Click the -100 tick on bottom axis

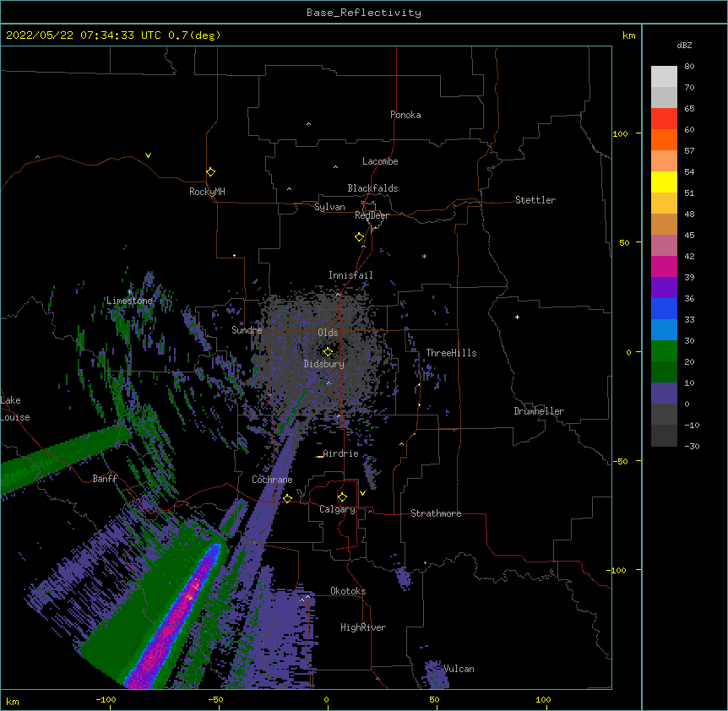tap(106, 699)
